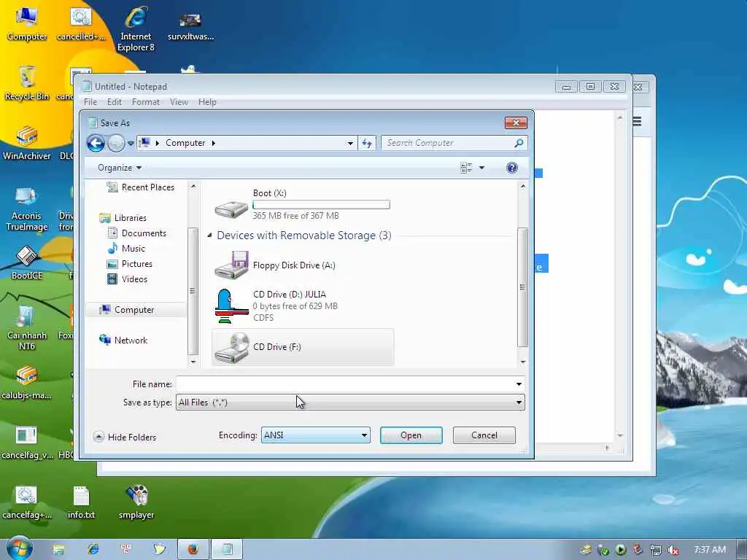Viewport: 747px width, 560px height.
Task: Open the Encoding ANSI dropdown
Action: (x=315, y=435)
